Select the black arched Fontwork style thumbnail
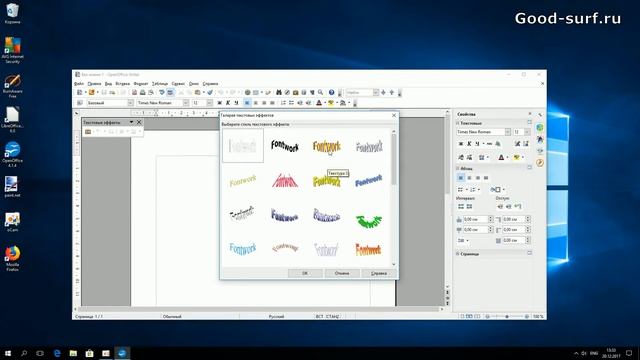This screenshot has width=640, height=360. (285, 146)
